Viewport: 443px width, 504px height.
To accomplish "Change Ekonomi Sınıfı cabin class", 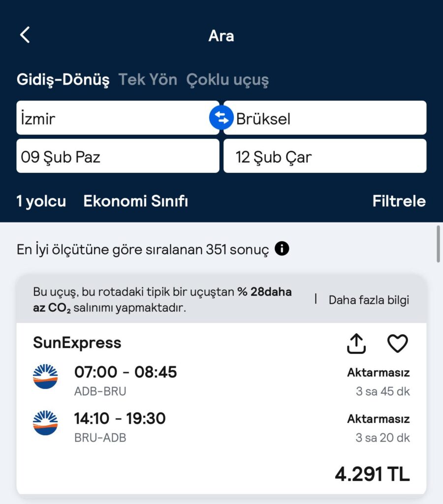I will click(136, 201).
